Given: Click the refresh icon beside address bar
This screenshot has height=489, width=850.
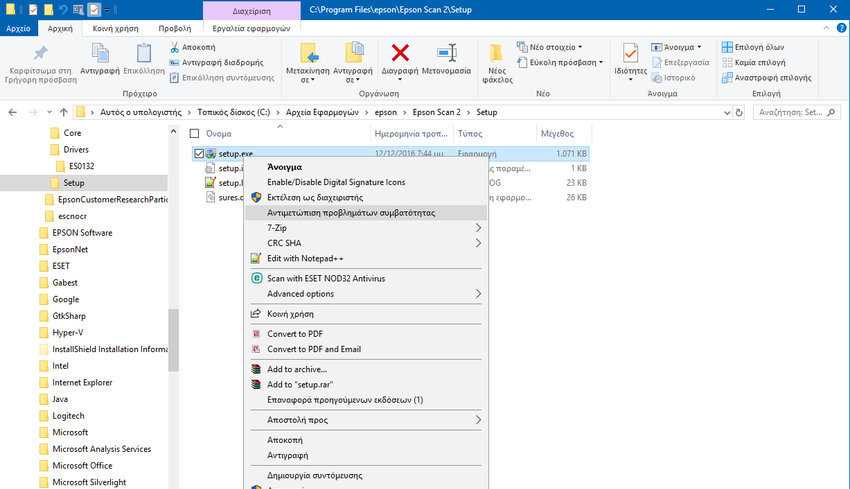Looking at the screenshot, I should 739,113.
